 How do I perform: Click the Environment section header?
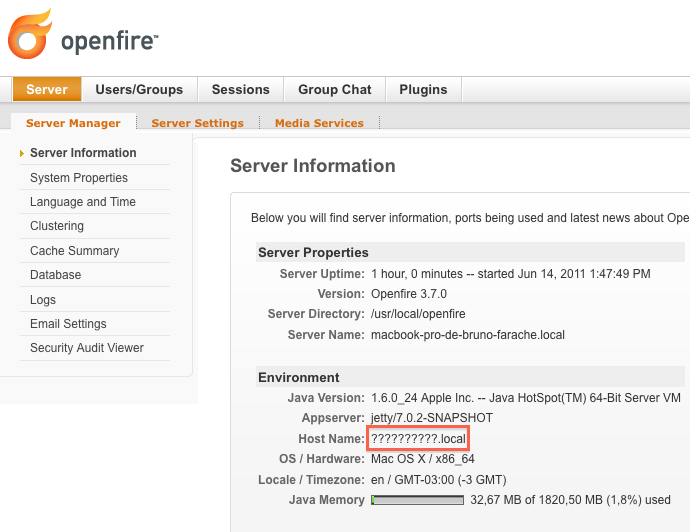coord(470,378)
